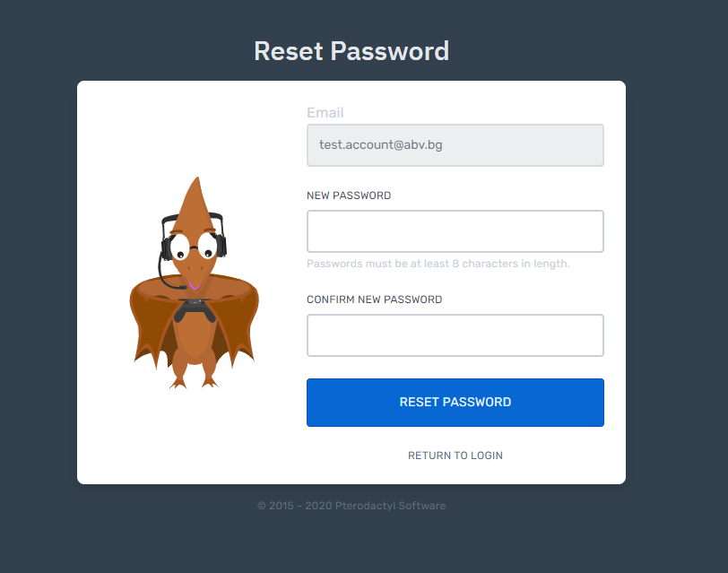Image resolution: width=728 pixels, height=573 pixels.
Task: Click the game controller held by mascot
Action: point(195,310)
